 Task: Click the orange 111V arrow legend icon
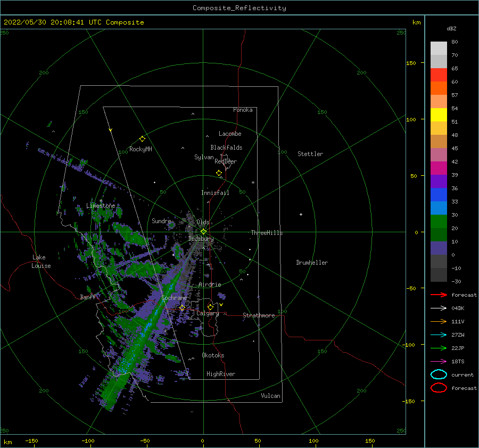439,321
